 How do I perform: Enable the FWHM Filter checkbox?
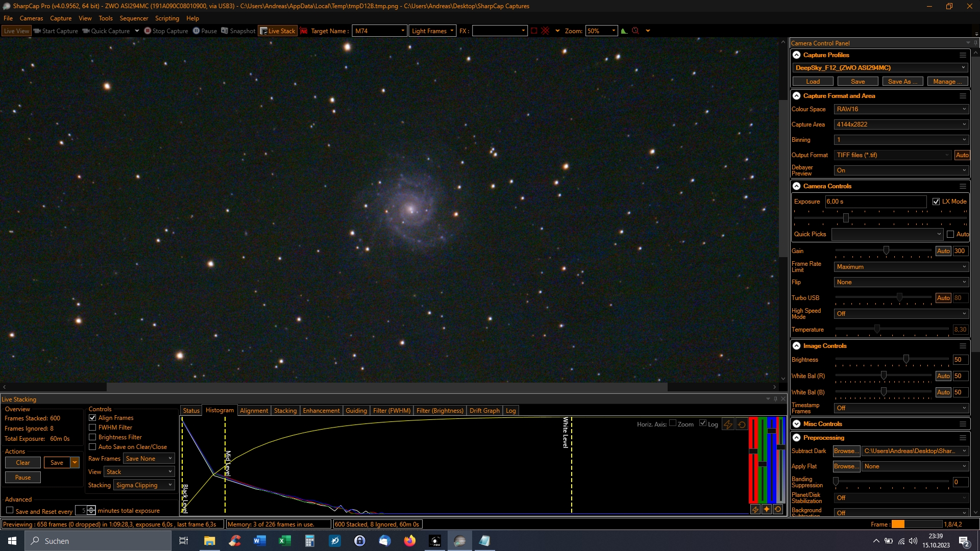click(92, 428)
